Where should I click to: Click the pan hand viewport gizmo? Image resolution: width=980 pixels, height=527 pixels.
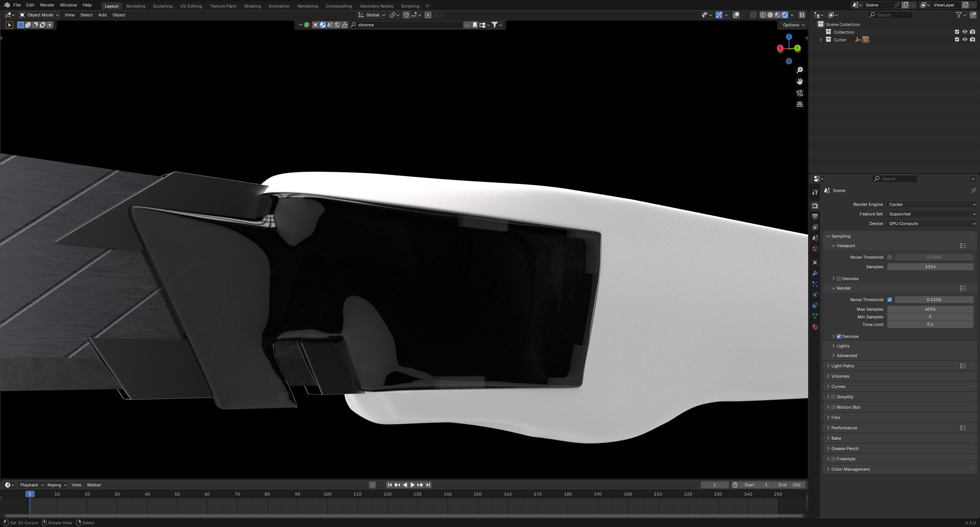tap(800, 82)
